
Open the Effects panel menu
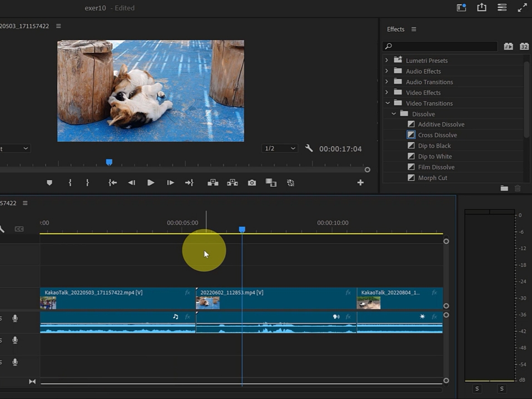[414, 29]
